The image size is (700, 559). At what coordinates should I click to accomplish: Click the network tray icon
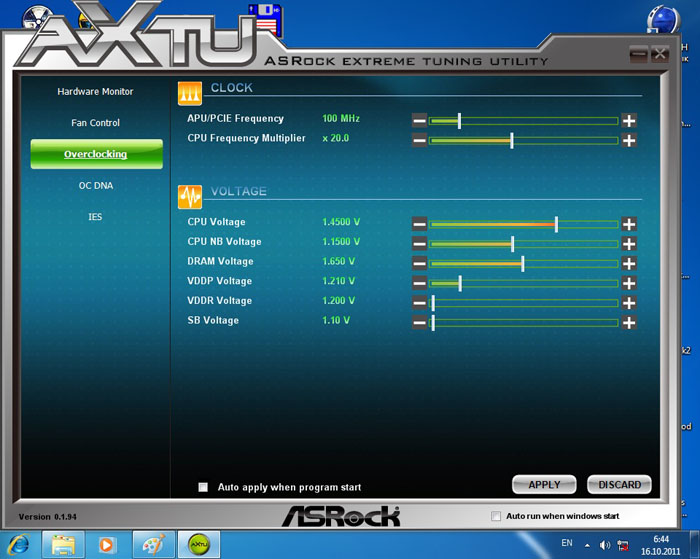pyautogui.click(x=623, y=545)
